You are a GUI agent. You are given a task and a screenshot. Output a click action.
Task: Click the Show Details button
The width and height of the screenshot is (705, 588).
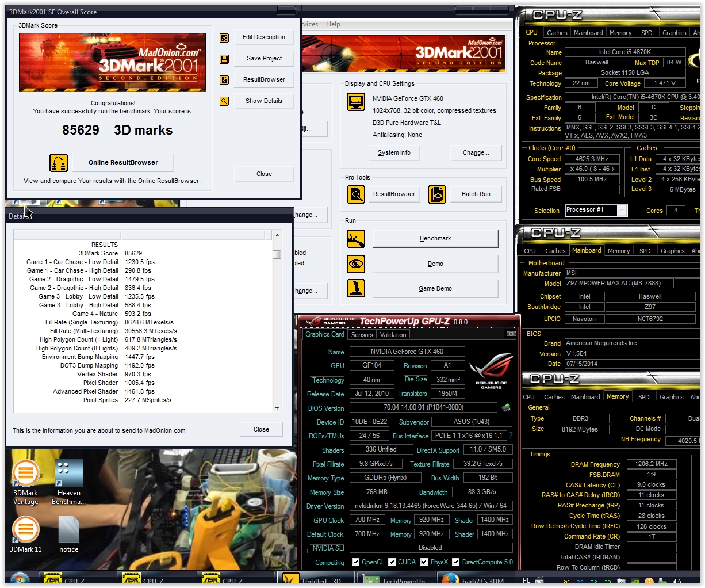pyautogui.click(x=264, y=101)
